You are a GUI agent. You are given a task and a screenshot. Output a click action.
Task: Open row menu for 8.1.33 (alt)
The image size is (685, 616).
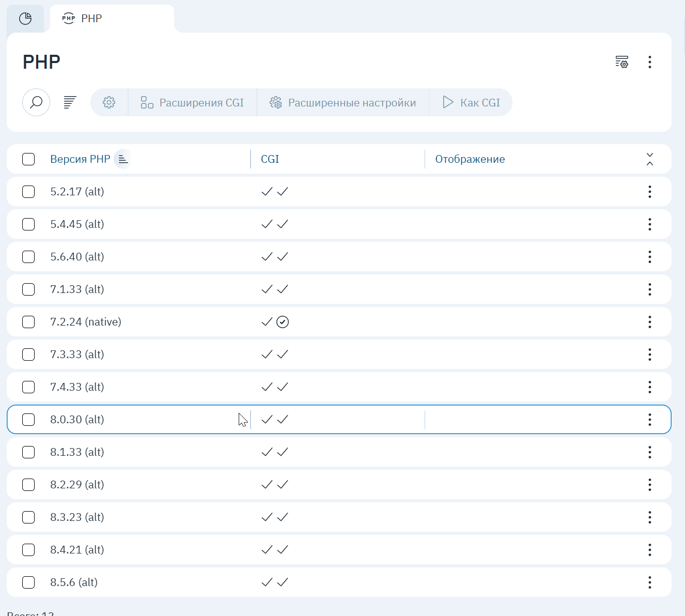650,452
